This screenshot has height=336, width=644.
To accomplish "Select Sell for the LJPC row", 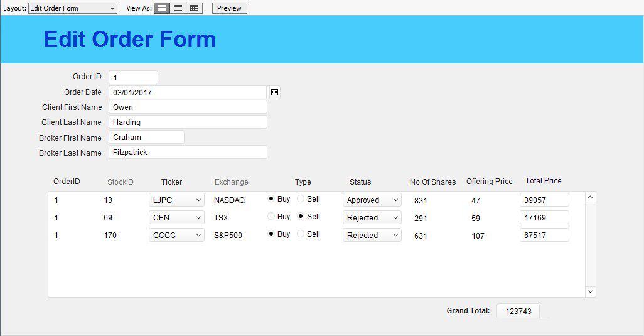I will click(301, 199).
